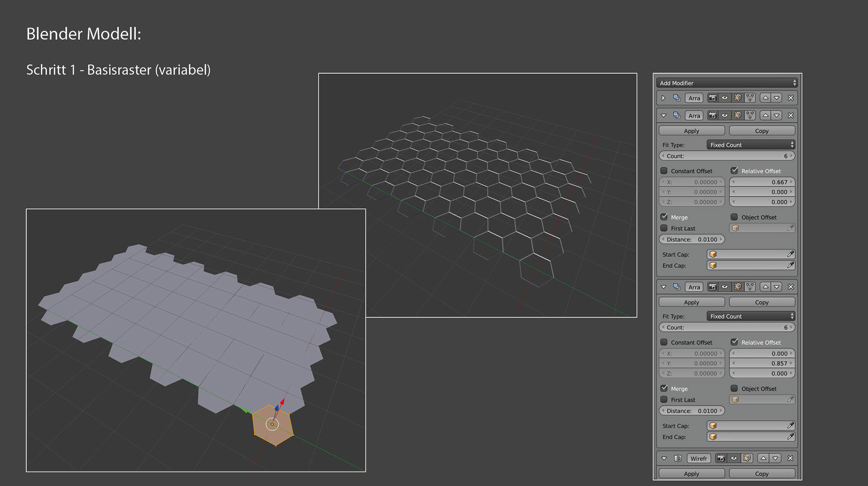Delete the 0.667 Array modifier
This screenshot has height=486, width=868.
pos(791,115)
